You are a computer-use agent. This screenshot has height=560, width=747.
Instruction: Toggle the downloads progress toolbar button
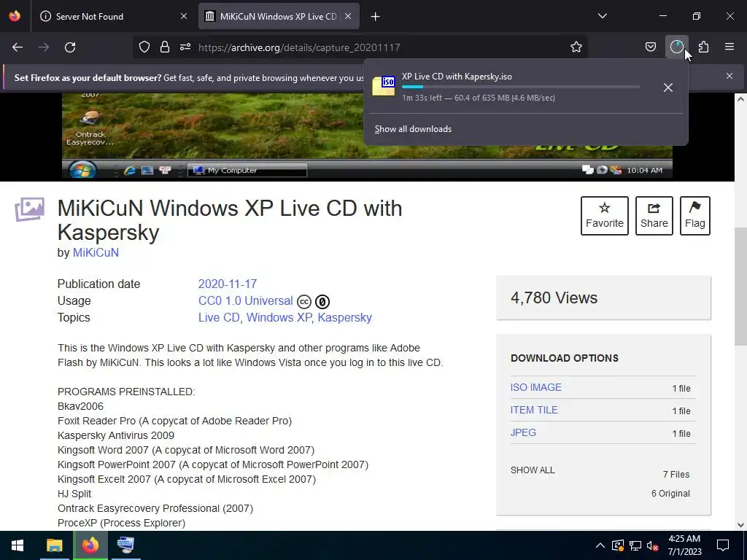676,47
